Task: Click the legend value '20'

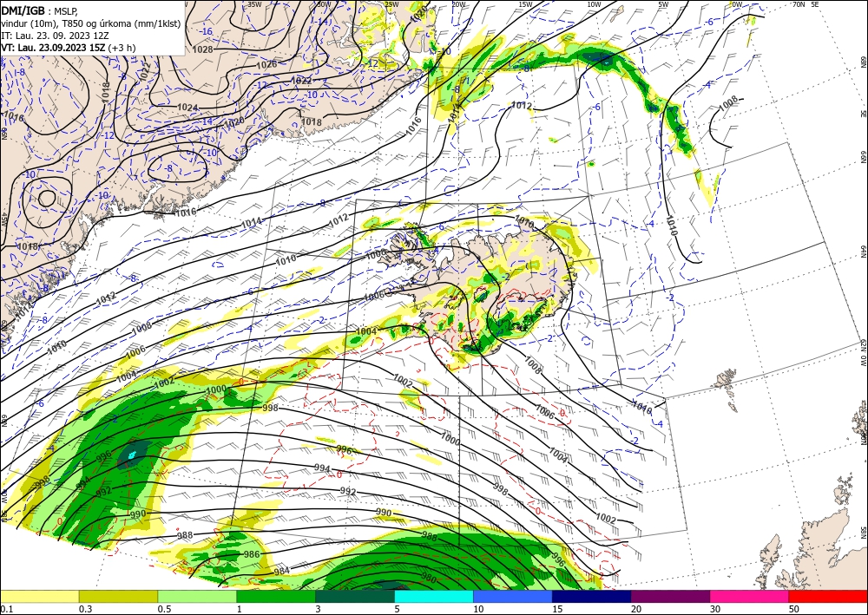Action: [636, 609]
